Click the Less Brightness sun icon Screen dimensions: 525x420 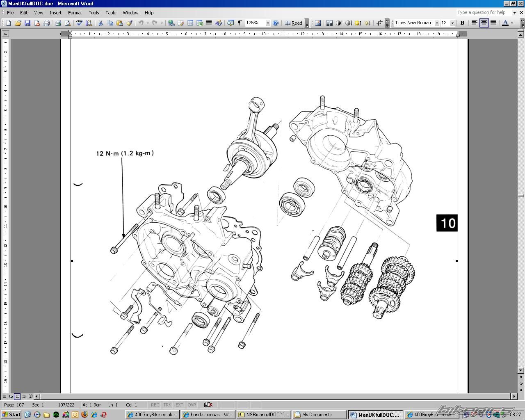[x=367, y=23]
